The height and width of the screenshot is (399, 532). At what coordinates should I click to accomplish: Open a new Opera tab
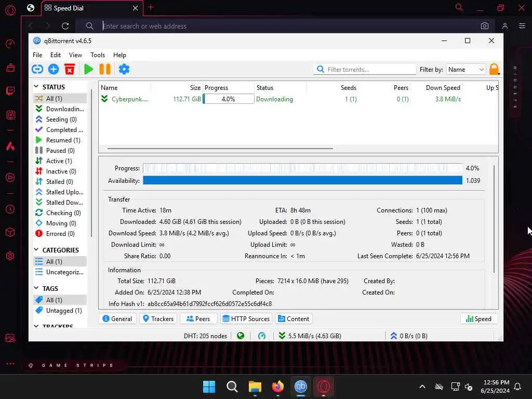151,7
